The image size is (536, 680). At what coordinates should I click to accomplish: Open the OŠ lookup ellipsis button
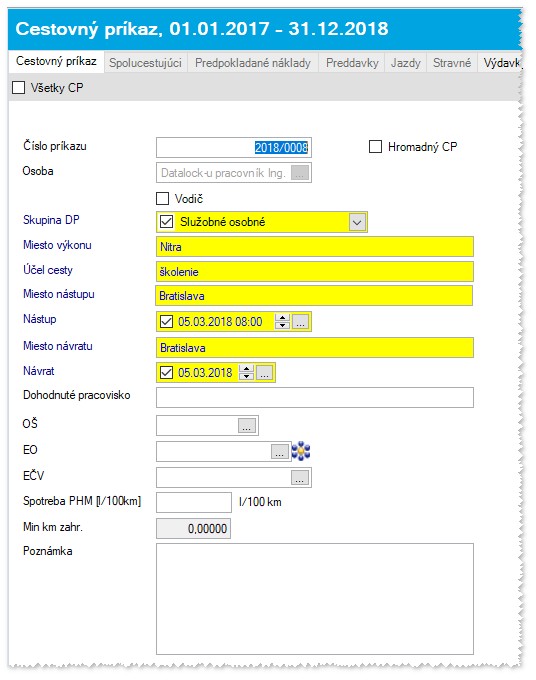246,425
